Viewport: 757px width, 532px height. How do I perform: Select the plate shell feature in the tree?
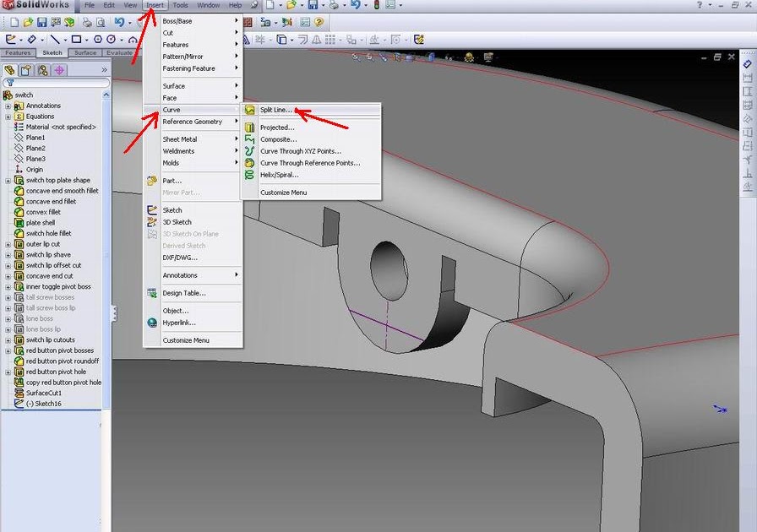click(42, 222)
